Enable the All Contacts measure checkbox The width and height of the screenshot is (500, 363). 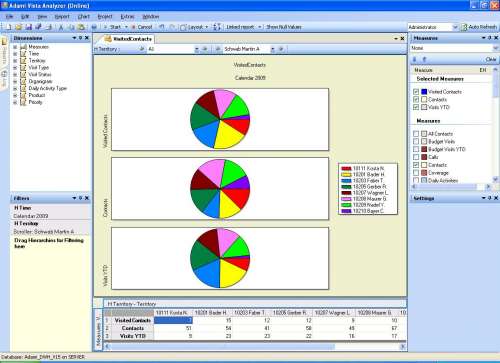click(x=416, y=134)
